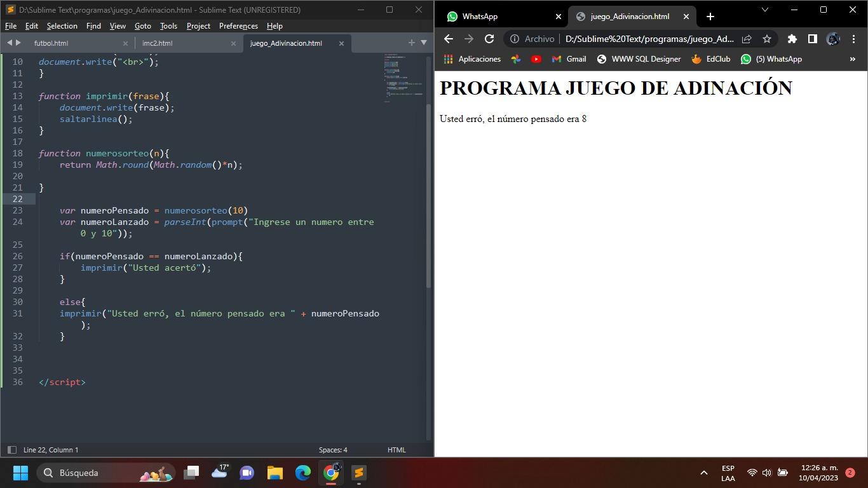Go to previous tab with left arrow
This screenshot has width=868, height=488.
coord(10,43)
